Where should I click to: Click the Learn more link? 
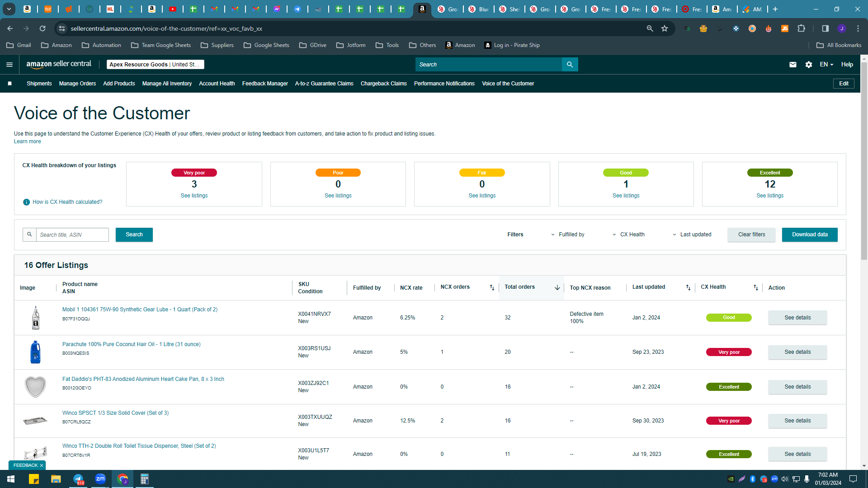pos(27,141)
